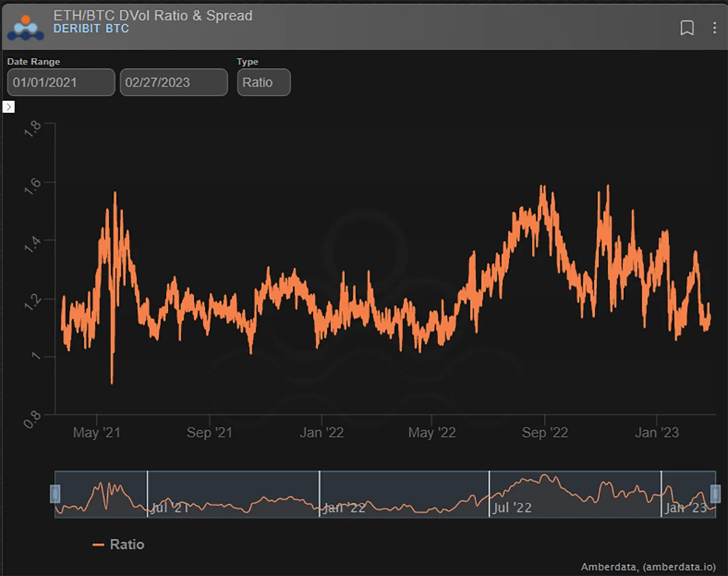Click the 1.4 y-axis label

33,245
